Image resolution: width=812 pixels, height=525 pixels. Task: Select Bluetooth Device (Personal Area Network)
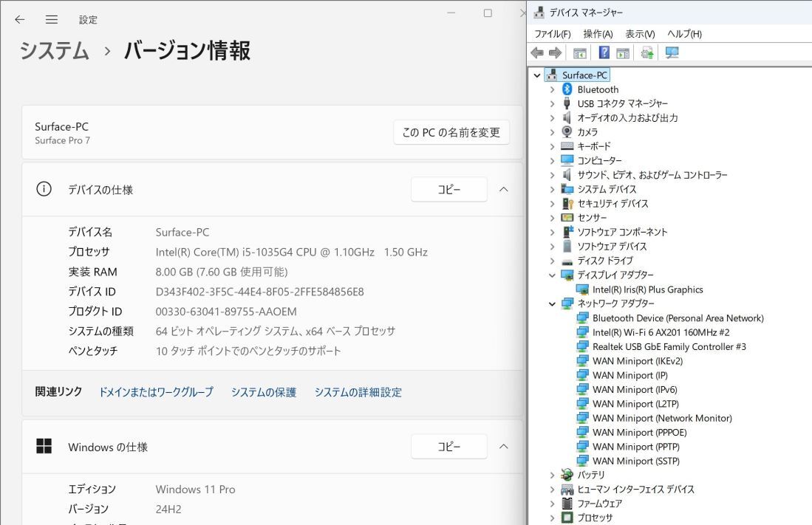(x=678, y=318)
